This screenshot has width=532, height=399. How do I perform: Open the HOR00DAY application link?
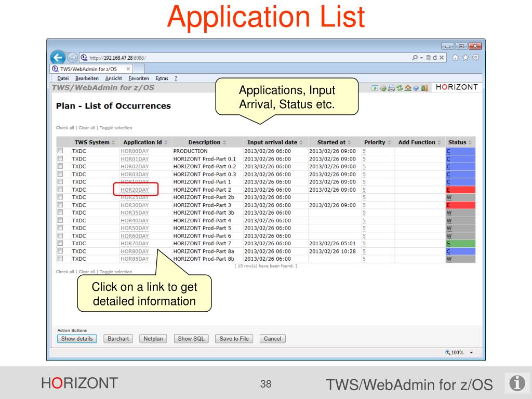[x=135, y=151]
